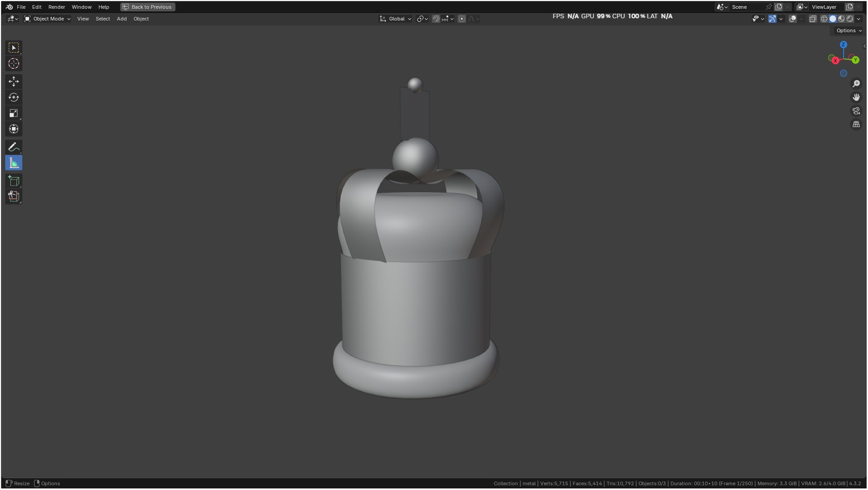The height and width of the screenshot is (490, 868).
Task: Click the pan hand viewport icon
Action: 856,97
